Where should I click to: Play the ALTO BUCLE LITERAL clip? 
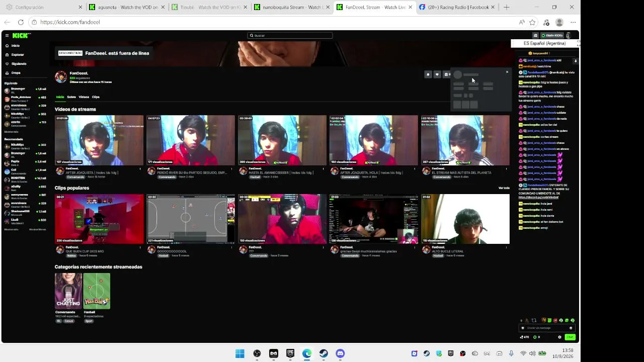(x=465, y=219)
